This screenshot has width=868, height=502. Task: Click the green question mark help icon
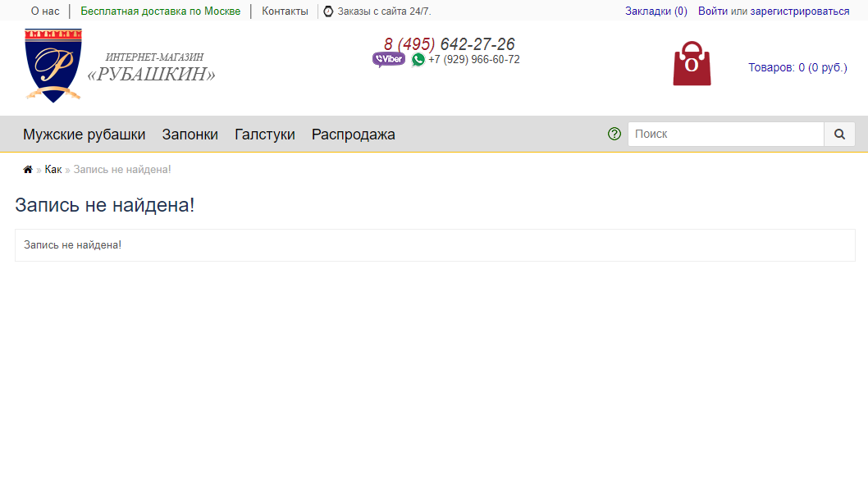(614, 134)
